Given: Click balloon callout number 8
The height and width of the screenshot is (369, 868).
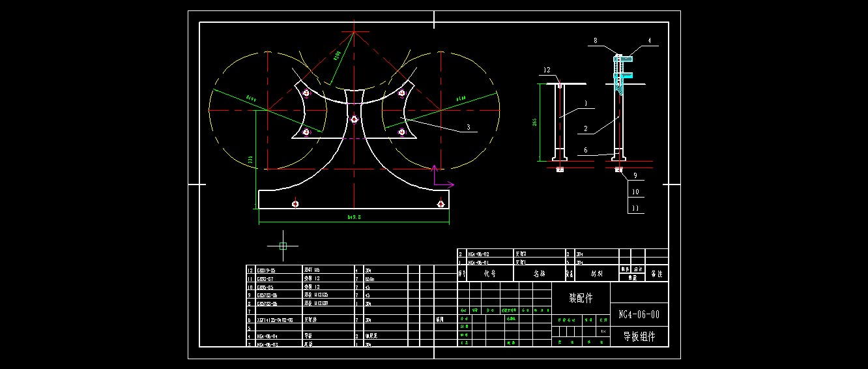Looking at the screenshot, I should click(595, 40).
